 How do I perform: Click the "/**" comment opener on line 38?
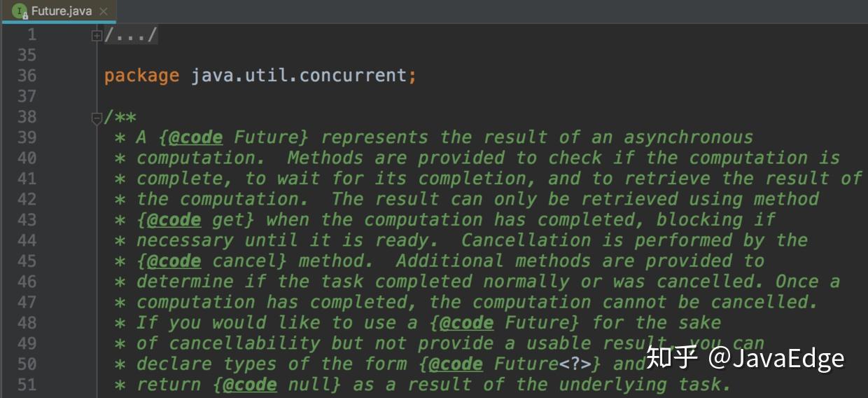click(120, 118)
